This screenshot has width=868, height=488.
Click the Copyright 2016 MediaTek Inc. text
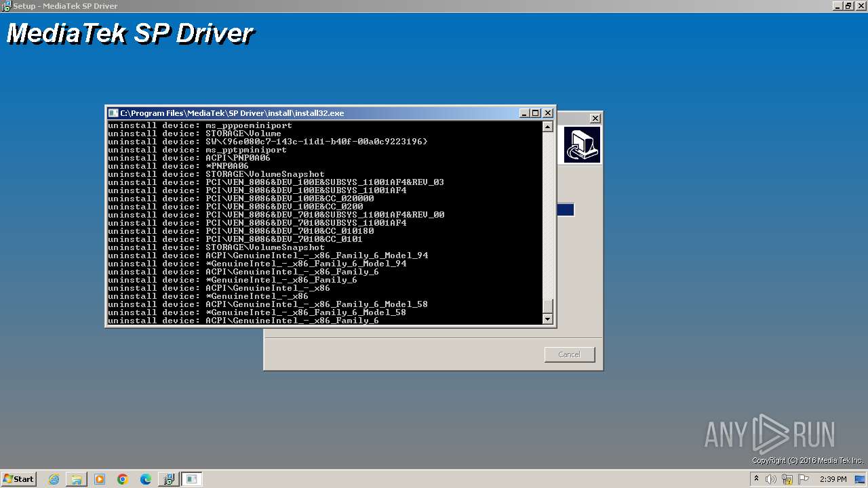(807, 461)
